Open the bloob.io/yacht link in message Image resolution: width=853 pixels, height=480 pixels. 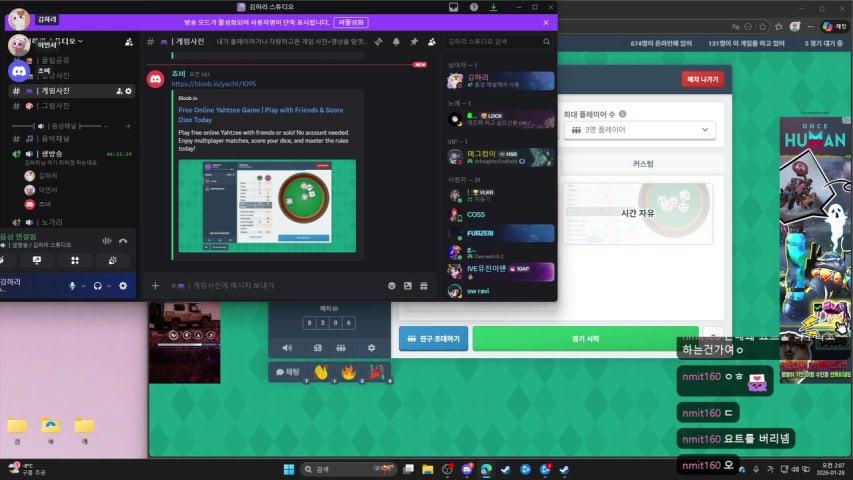tap(213, 84)
